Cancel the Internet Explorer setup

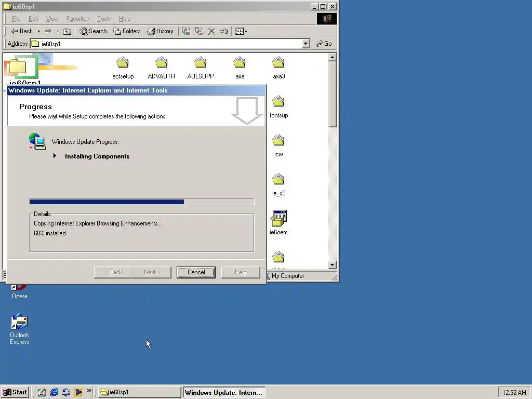coord(196,272)
